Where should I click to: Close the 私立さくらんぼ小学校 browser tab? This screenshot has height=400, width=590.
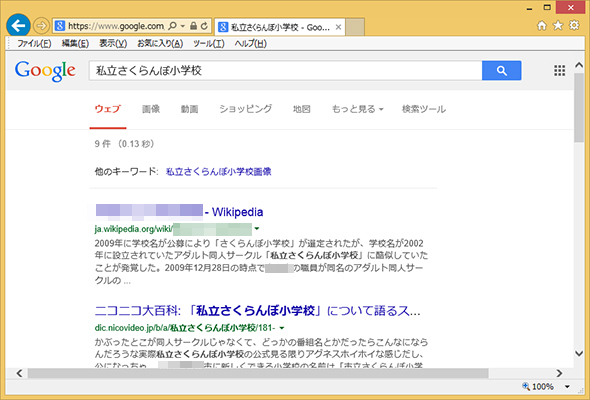click(x=338, y=27)
